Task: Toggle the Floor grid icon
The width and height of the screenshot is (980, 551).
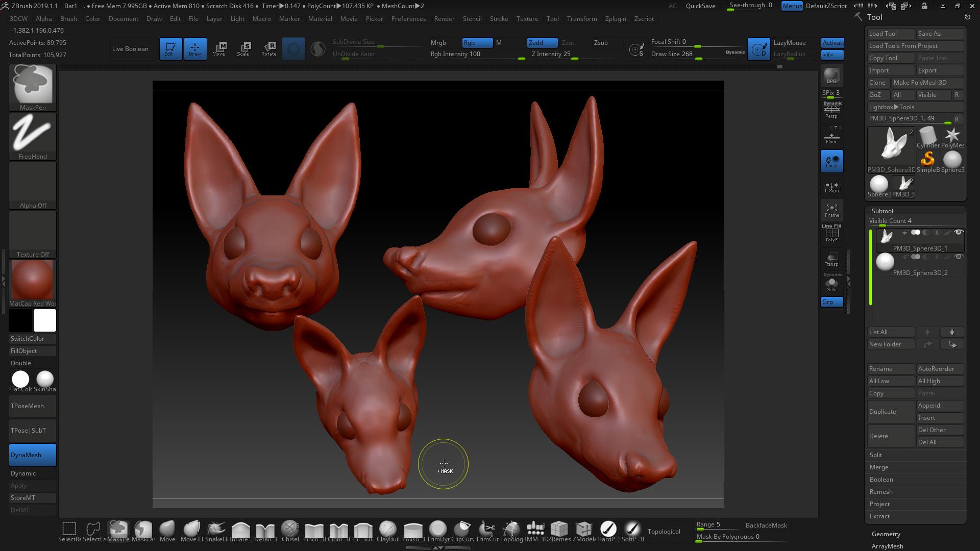Action: (831, 137)
